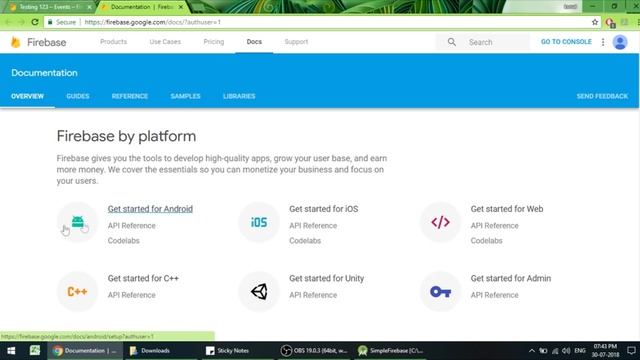The width and height of the screenshot is (640, 360).
Task: Click the volume icon in system tray
Action: click(x=566, y=351)
